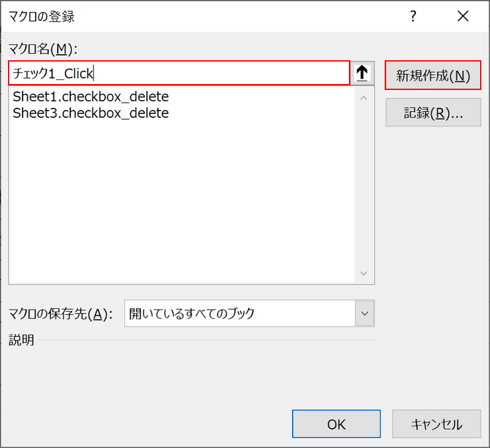Close the マクロの登録 dialog

pos(463,16)
